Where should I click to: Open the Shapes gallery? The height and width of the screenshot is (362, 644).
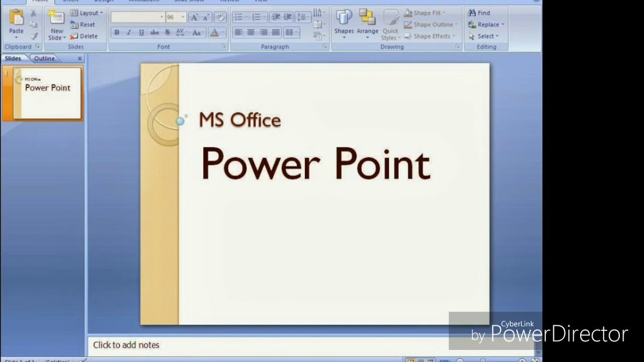point(344,25)
